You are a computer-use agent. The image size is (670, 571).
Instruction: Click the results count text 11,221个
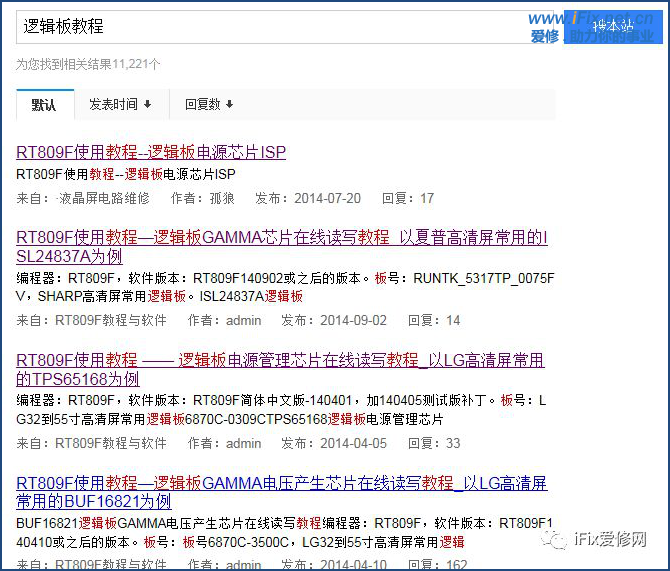(136, 64)
